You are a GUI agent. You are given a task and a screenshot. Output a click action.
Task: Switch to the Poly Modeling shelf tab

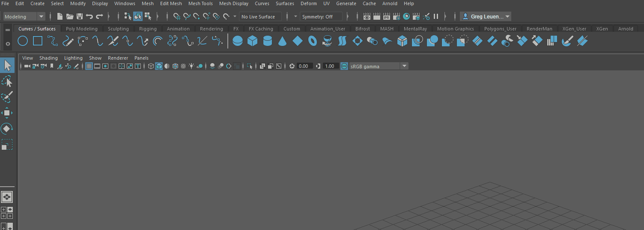[x=82, y=29]
